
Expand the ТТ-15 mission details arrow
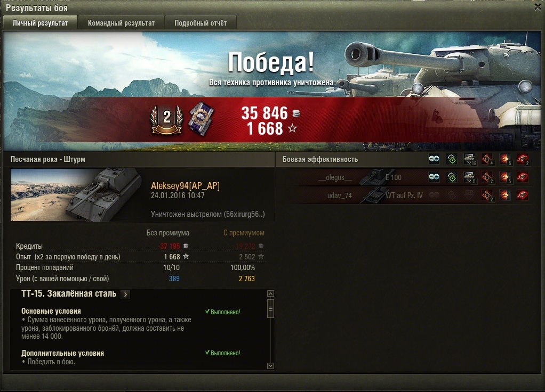point(125,295)
